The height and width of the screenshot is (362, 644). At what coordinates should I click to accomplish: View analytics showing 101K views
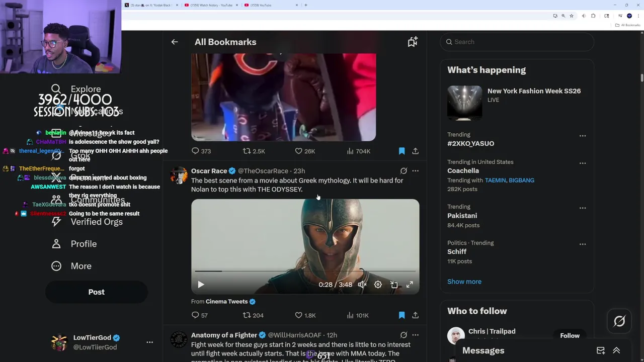[358, 315]
